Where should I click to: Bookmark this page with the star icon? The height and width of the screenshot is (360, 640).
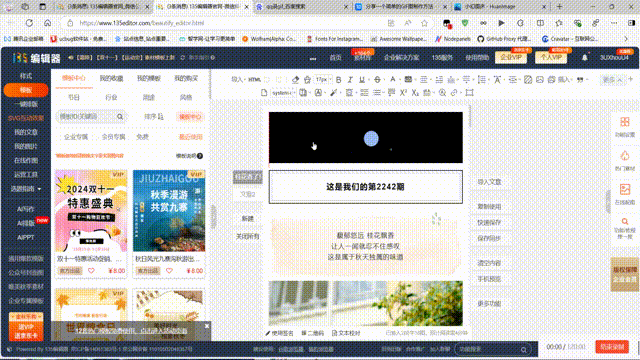(x=424, y=23)
